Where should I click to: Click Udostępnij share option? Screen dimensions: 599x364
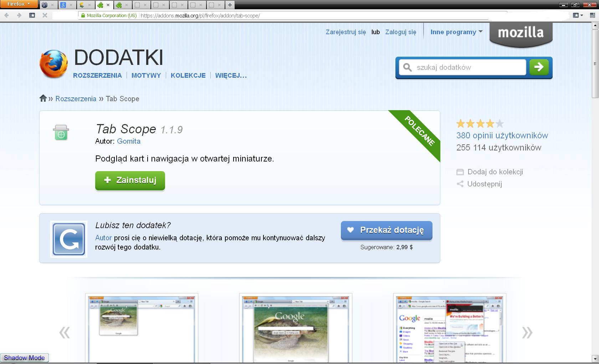[x=480, y=184]
